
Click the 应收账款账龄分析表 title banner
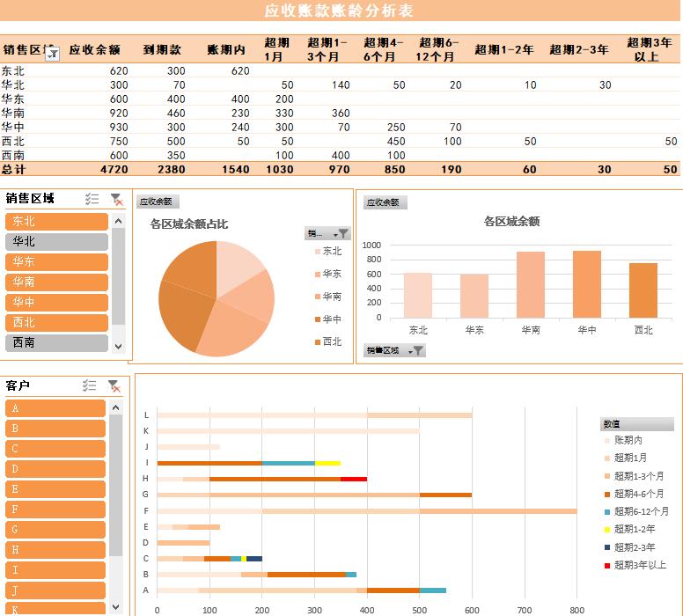point(339,11)
